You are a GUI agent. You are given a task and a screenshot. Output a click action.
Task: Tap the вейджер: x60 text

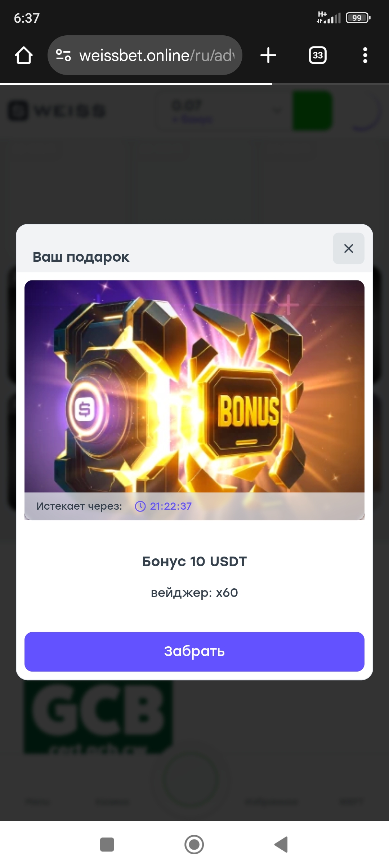coord(194,593)
